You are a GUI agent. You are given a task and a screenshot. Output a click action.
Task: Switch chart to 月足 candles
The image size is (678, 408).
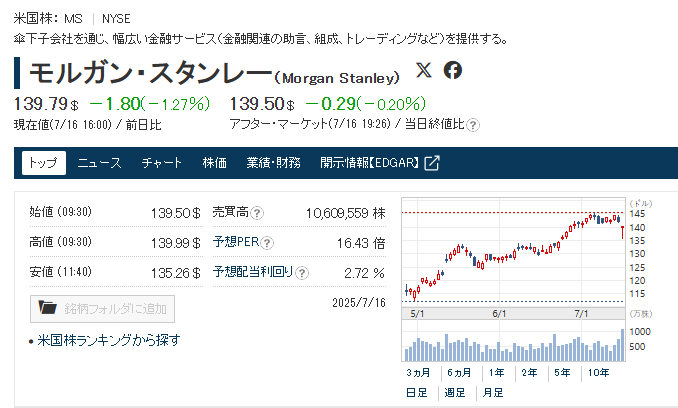493,392
